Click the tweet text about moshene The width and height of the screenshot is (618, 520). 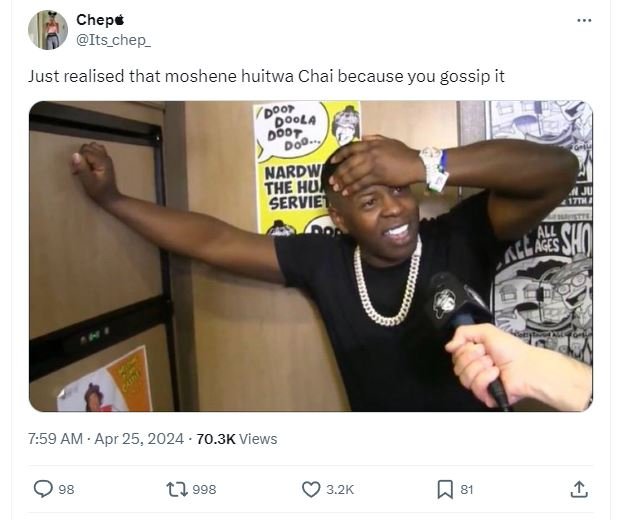pyautogui.click(x=266, y=76)
